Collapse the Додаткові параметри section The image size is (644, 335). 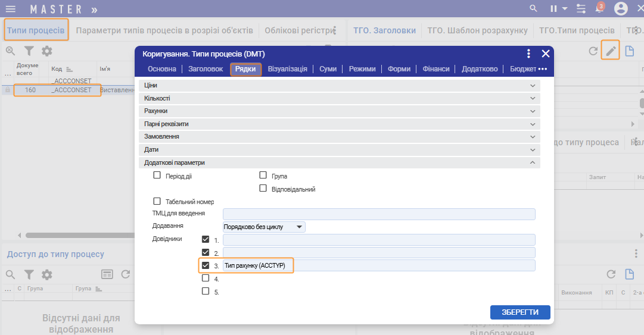[x=339, y=163]
